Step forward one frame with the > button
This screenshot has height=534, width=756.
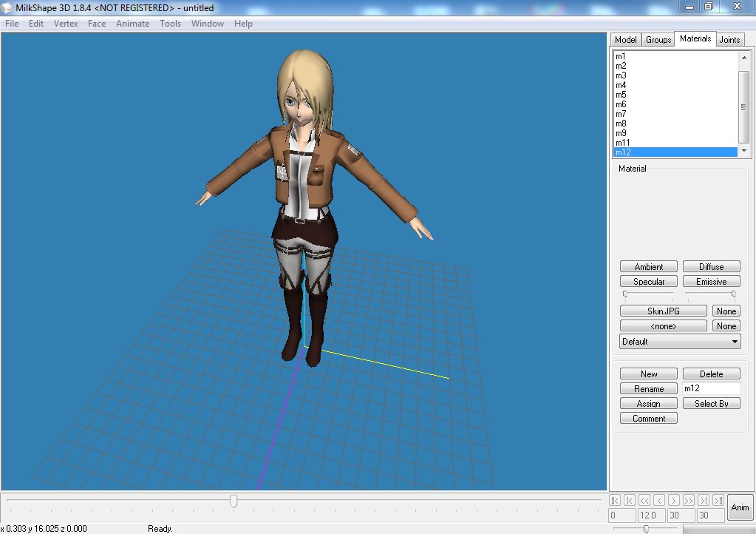point(674,500)
